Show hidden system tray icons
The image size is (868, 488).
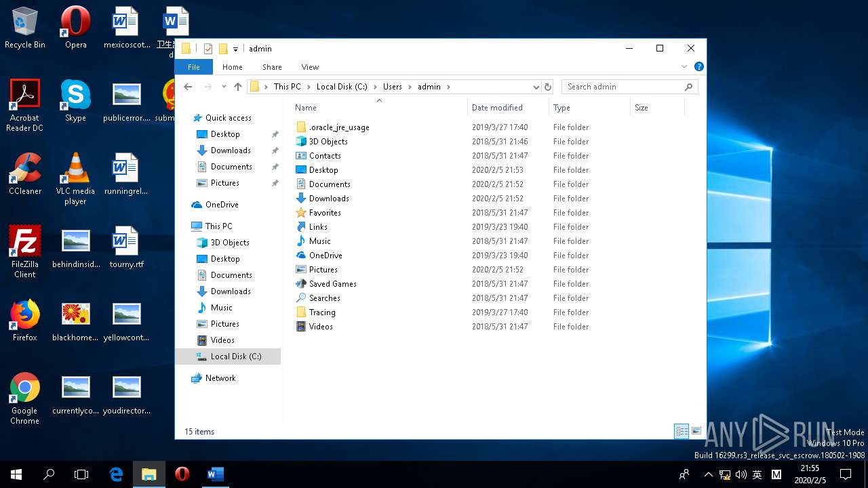tap(709, 474)
